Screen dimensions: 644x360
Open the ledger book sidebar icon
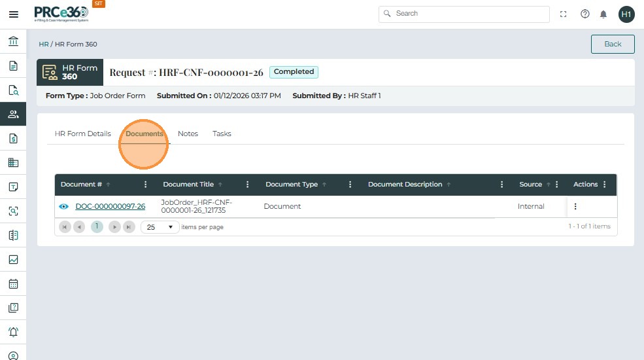[x=13, y=235]
